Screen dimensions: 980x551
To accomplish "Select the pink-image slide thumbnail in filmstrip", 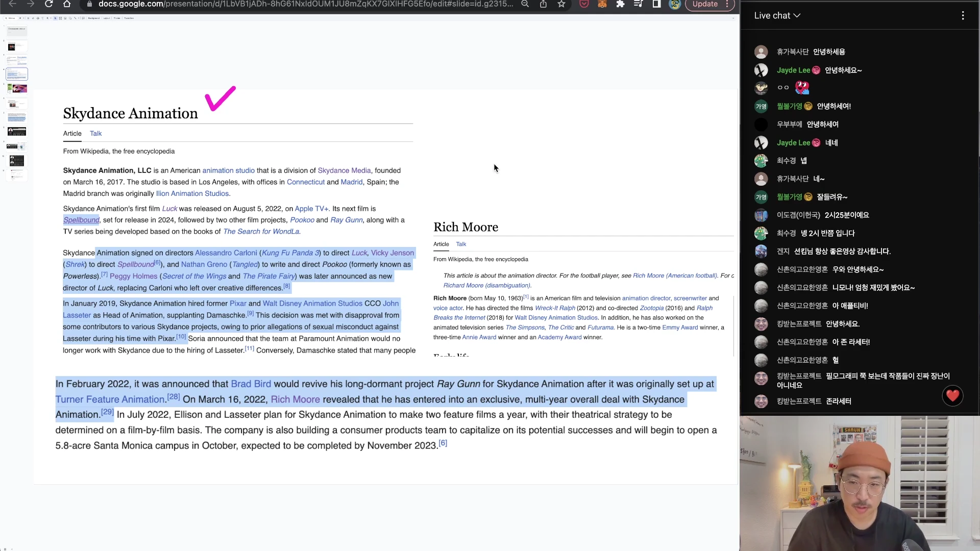I will pos(17,89).
